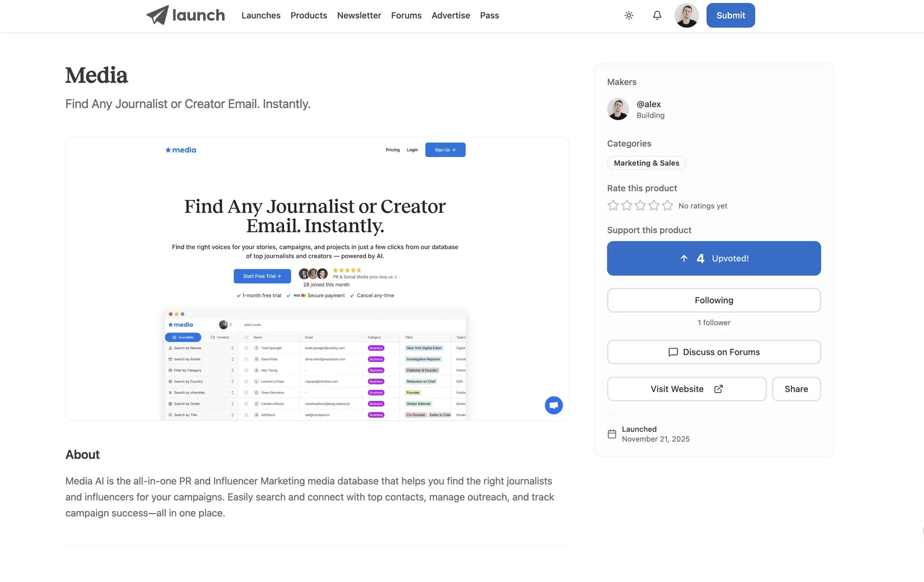The width and height of the screenshot is (924, 582).
Task: Click the Sign Up button in preview
Action: pyautogui.click(x=445, y=150)
